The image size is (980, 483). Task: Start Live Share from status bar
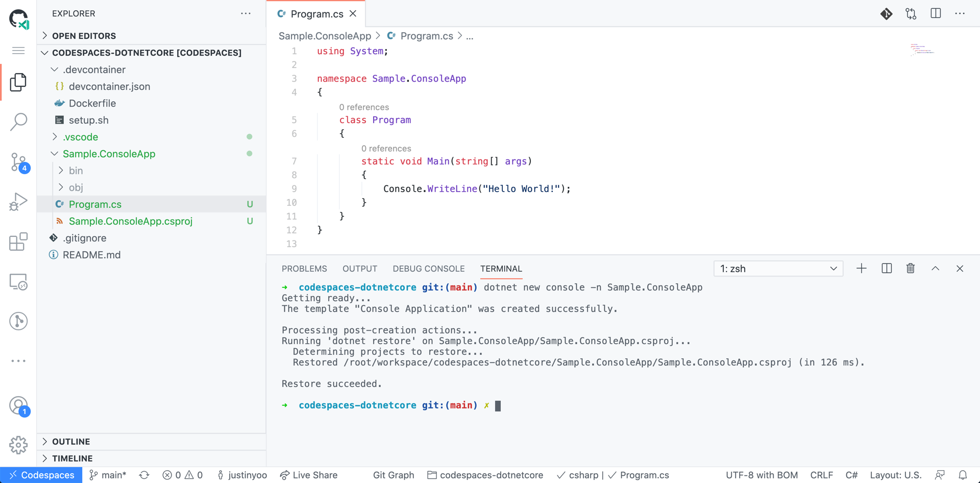(309, 475)
